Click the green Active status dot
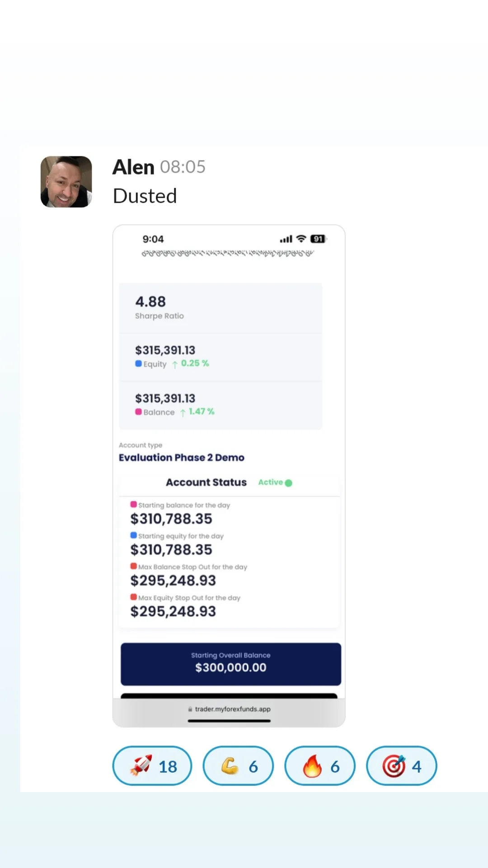Viewport: 488px width, 868px height. pyautogui.click(x=289, y=483)
